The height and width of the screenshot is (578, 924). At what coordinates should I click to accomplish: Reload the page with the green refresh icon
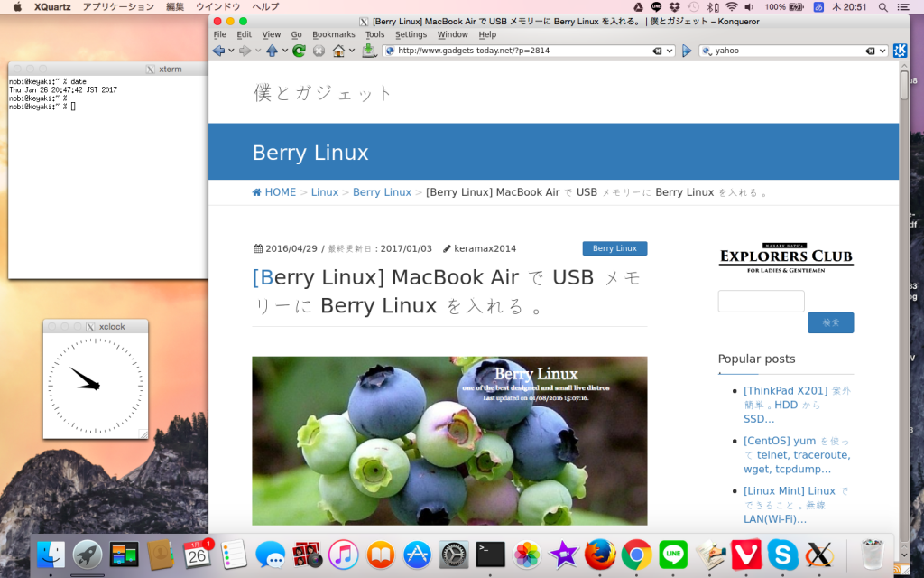click(x=299, y=51)
